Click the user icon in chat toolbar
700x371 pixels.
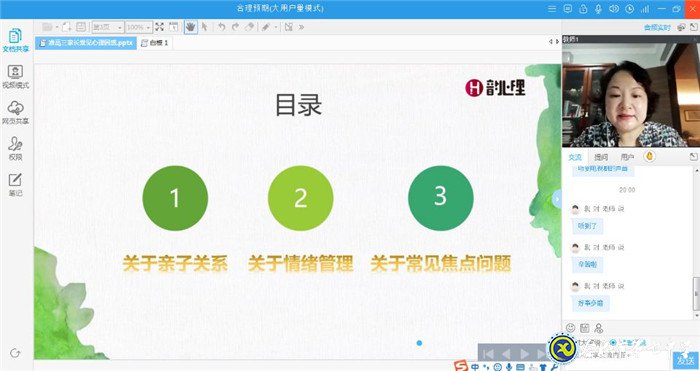[x=599, y=328]
